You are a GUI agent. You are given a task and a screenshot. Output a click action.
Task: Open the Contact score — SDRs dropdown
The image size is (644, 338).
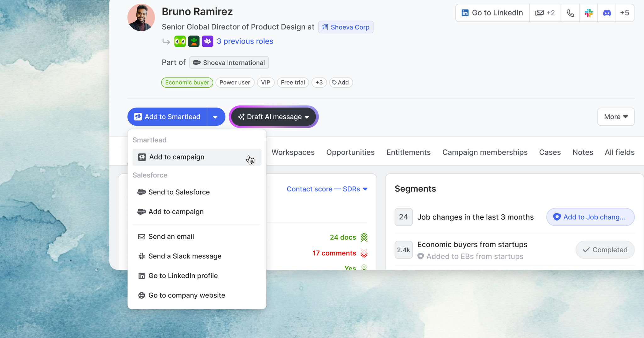(x=327, y=189)
